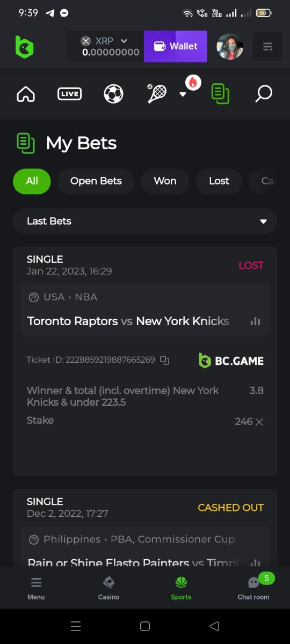Open the hamburger menu at top right
Screen dimensions: 290x644
point(267,47)
